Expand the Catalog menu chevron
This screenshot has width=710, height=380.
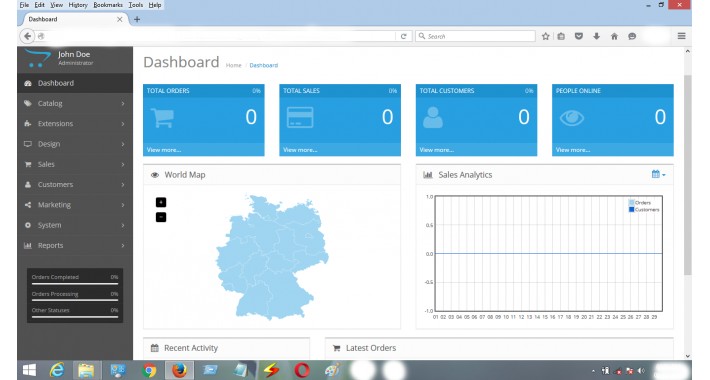pos(123,104)
